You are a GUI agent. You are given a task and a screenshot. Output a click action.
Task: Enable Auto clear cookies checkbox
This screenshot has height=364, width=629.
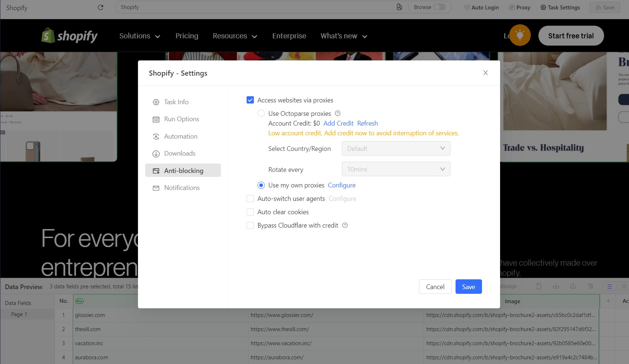click(x=250, y=212)
